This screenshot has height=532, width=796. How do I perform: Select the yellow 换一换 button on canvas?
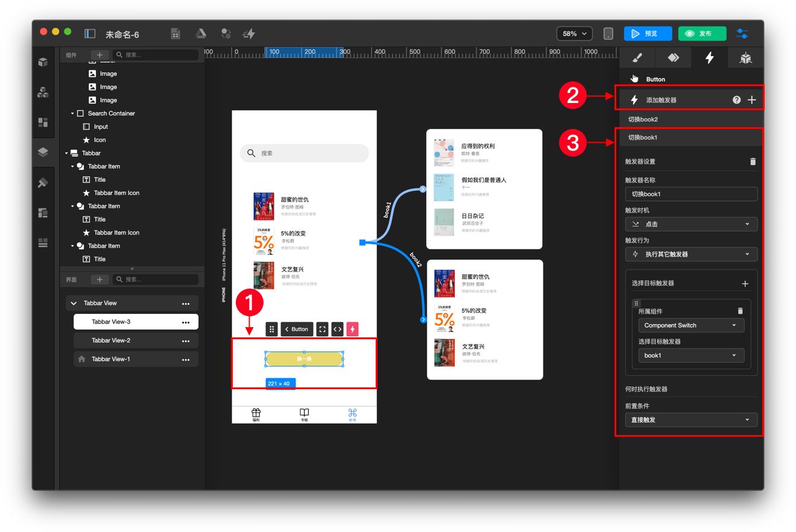click(304, 359)
